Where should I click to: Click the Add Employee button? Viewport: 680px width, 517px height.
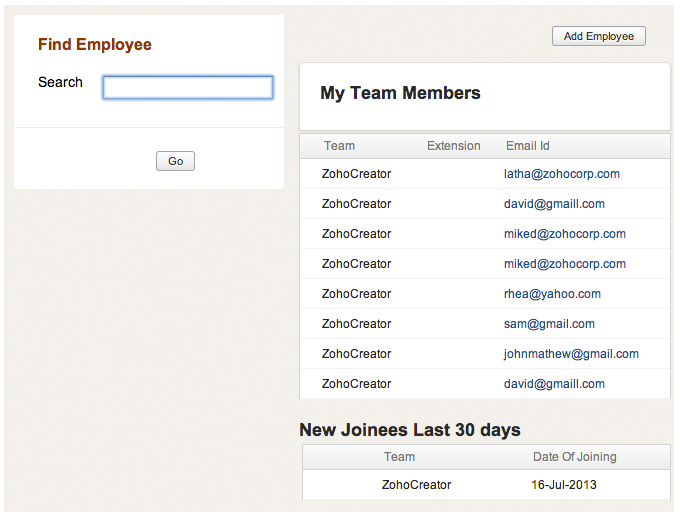coord(599,36)
